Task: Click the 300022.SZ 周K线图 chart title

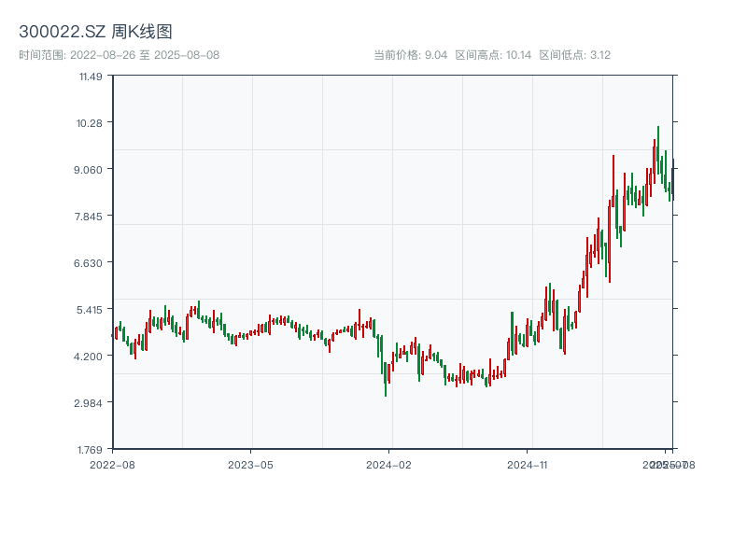Action: click(x=95, y=33)
